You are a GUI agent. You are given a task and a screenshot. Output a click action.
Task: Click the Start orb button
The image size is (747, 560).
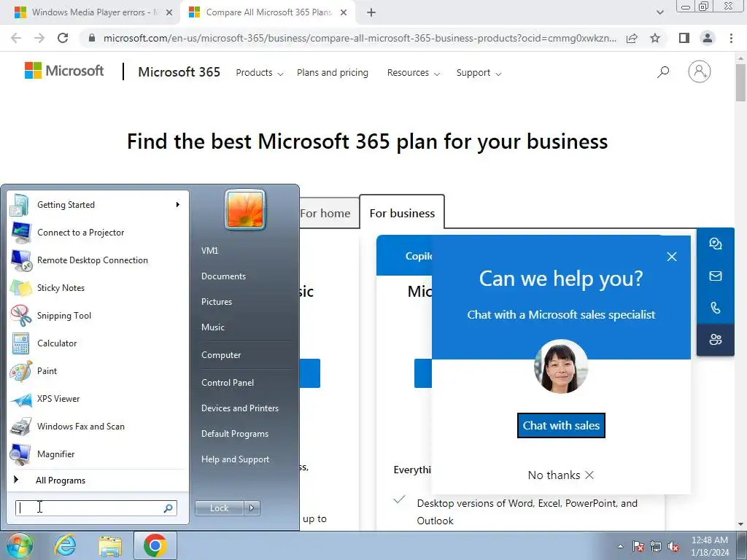[x=19, y=545]
